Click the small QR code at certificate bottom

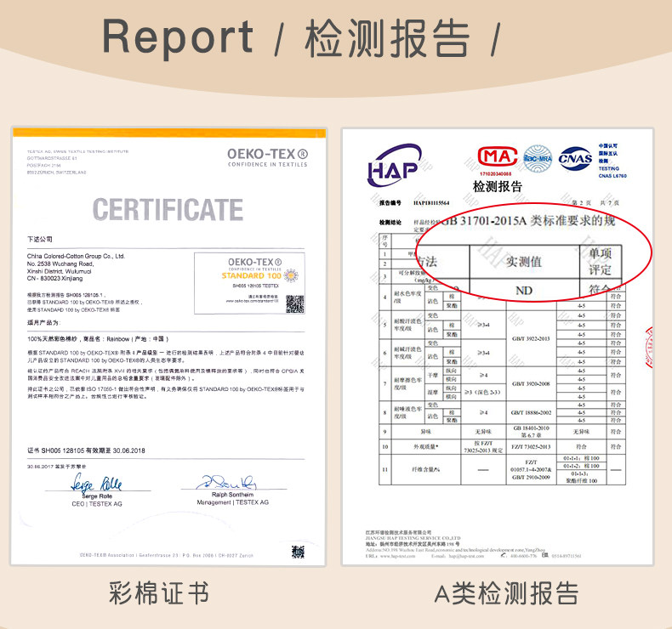(298, 552)
